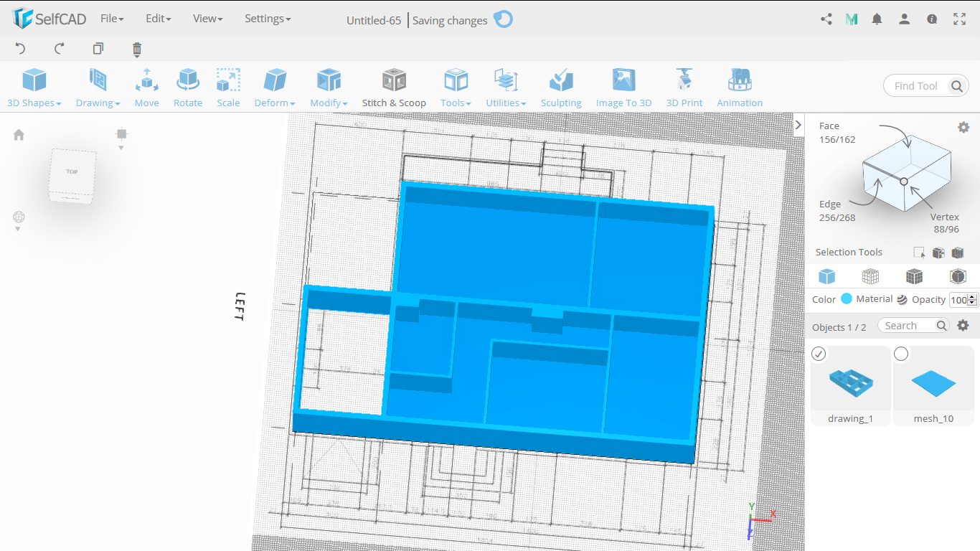The width and height of the screenshot is (980, 551).
Task: Open the Image To 3D tool
Action: coord(623,88)
